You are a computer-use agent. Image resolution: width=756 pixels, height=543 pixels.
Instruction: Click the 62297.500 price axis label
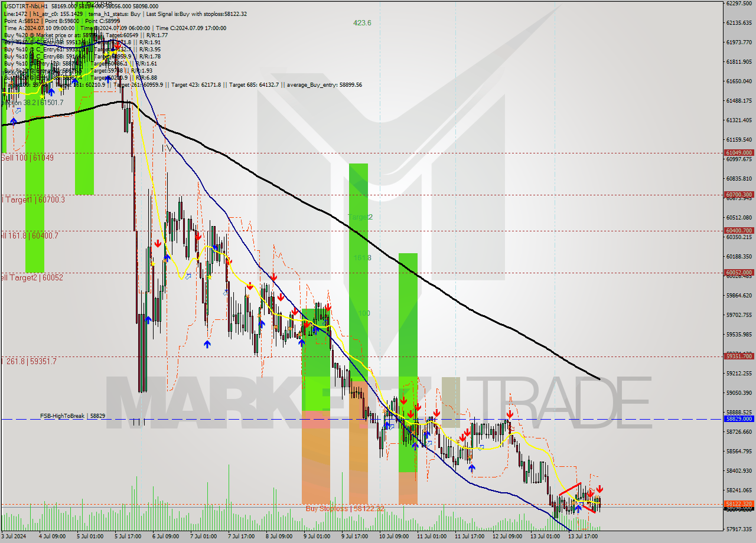[x=739, y=4]
